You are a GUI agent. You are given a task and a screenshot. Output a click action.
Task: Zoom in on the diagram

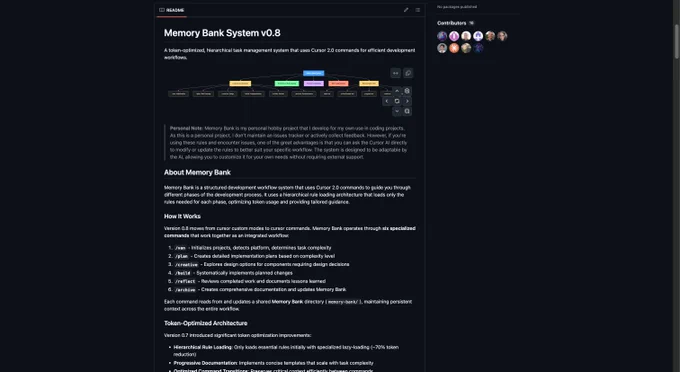click(x=407, y=91)
